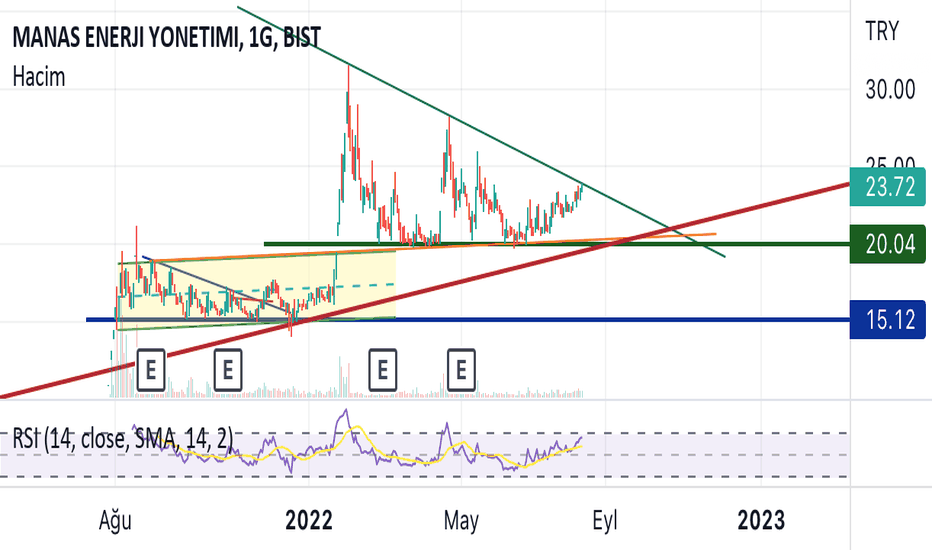
Task: Click the second earnings E marker from left
Action: click(x=228, y=370)
